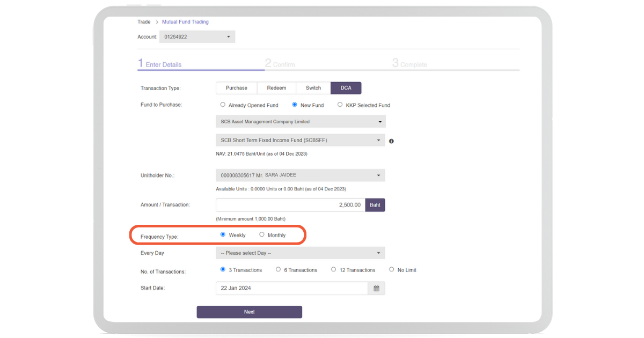Select the Weekly frequency radio button
Screen dimensions: 644x338
223,234
